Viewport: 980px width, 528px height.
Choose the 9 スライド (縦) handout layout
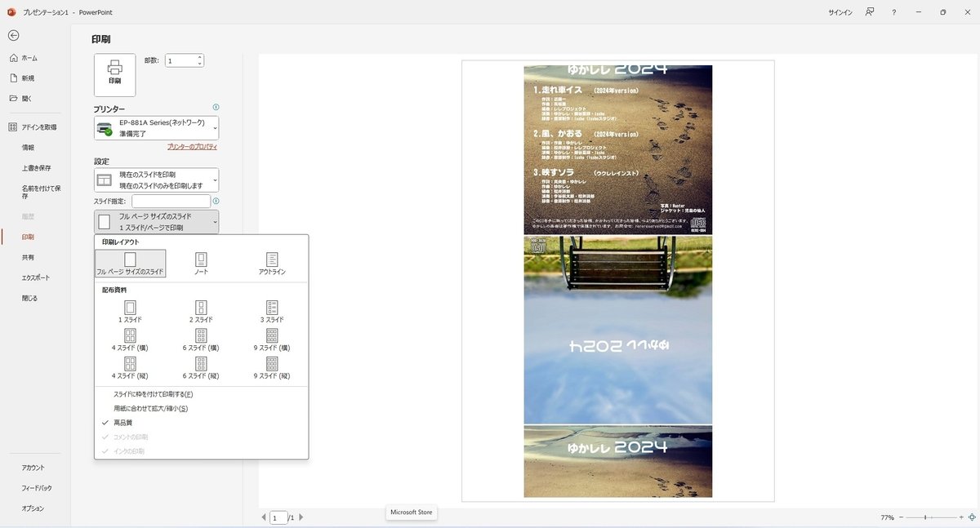272,368
